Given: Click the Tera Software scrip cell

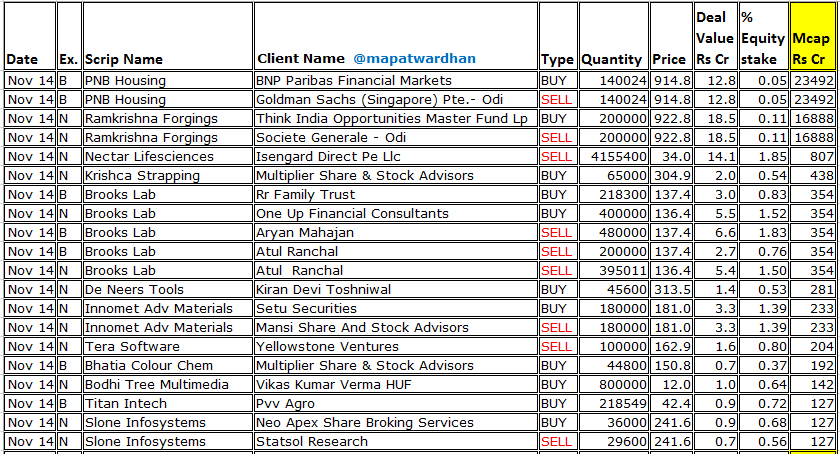Looking at the screenshot, I should tap(168, 347).
